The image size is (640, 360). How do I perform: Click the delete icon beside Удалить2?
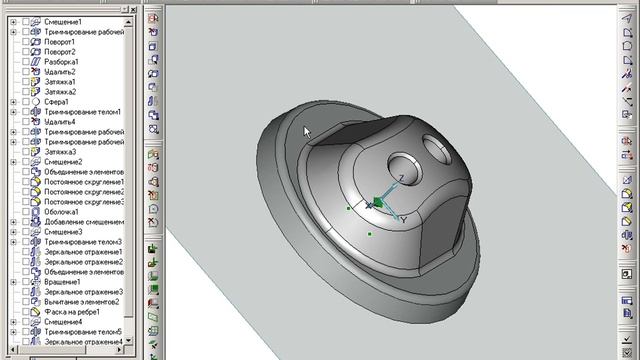[x=36, y=72]
